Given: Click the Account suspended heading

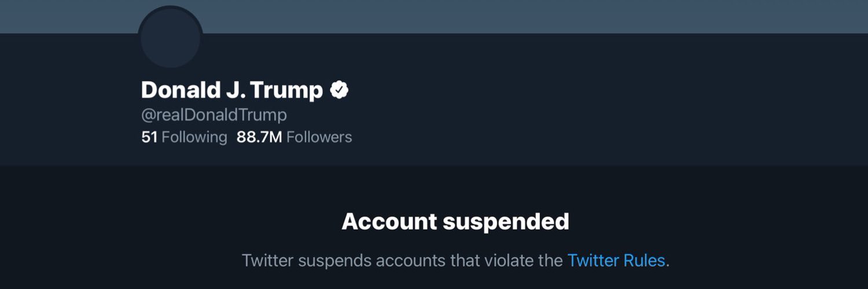Looking at the screenshot, I should tap(455, 221).
